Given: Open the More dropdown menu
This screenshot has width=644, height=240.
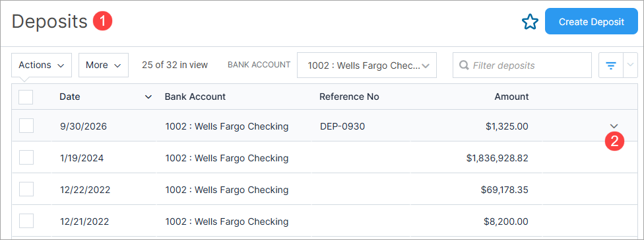Looking at the screenshot, I should pos(104,65).
